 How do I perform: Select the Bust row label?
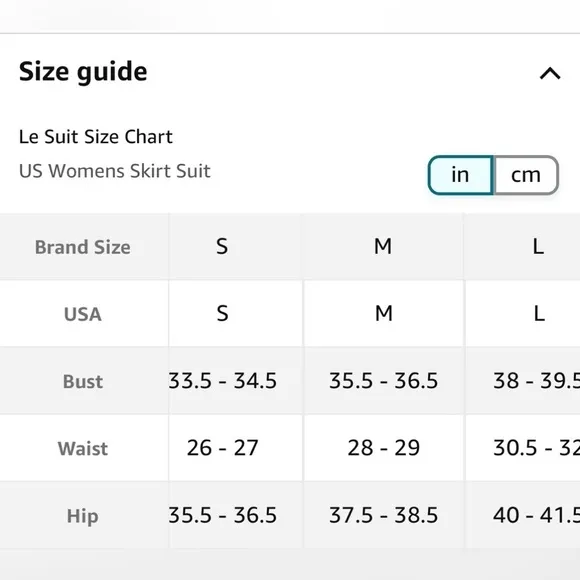[x=83, y=381]
